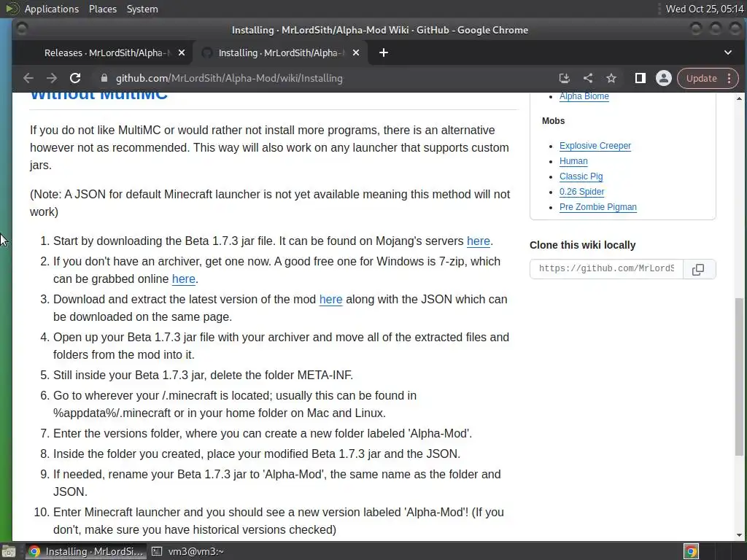Close the Installing tab
Image resolution: width=747 pixels, height=560 pixels.
tap(356, 52)
